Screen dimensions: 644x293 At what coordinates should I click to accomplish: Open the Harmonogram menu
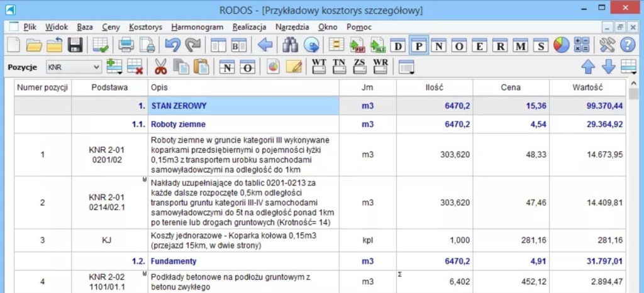pos(197,27)
